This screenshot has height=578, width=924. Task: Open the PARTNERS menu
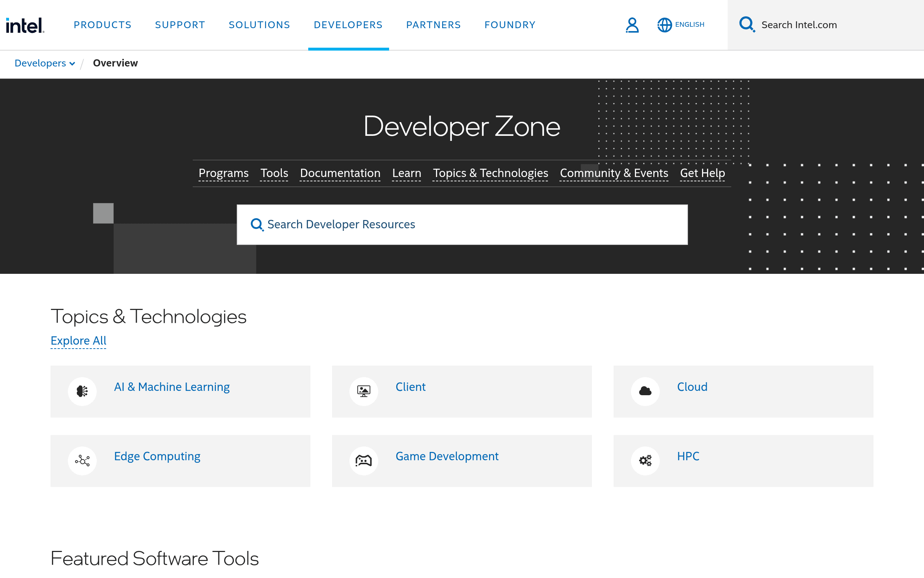pos(433,25)
